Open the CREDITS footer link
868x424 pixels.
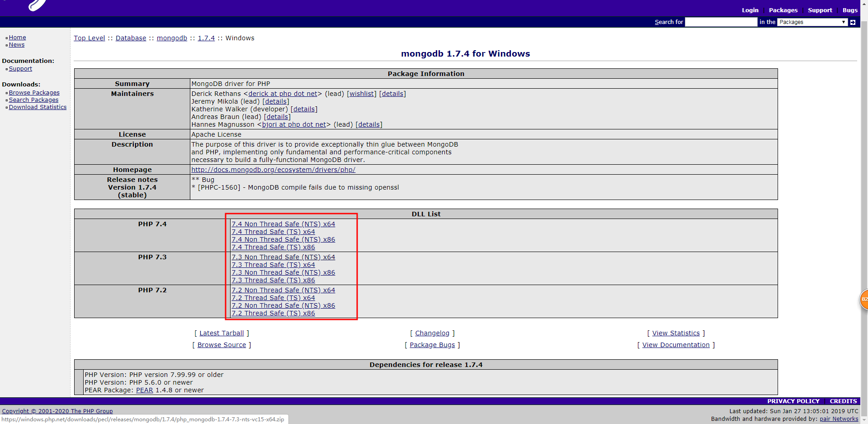click(x=843, y=401)
